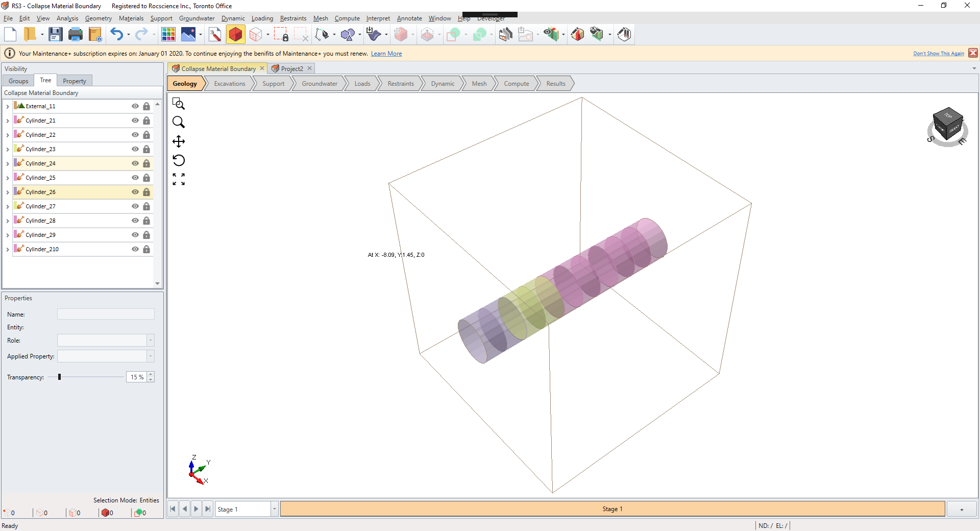Screen dimensions: 980x531
Task: Select the highlighted red solid cube icon
Action: click(235, 34)
